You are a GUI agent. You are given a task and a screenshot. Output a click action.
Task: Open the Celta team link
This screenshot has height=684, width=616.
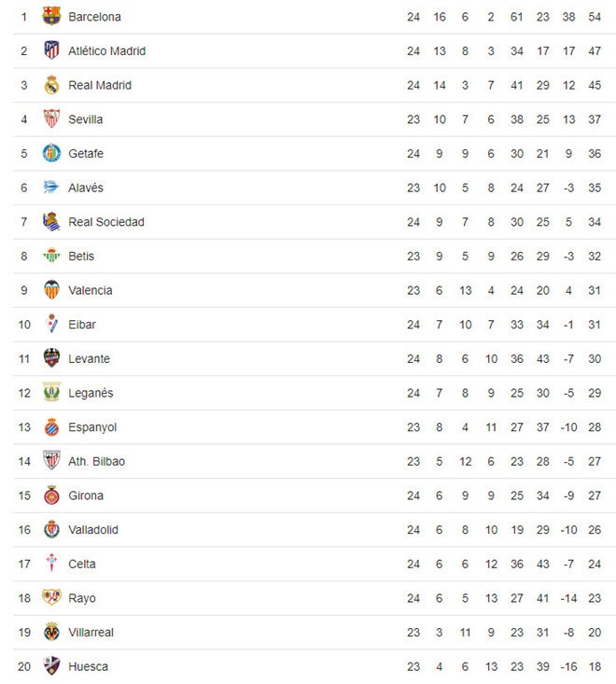point(82,564)
